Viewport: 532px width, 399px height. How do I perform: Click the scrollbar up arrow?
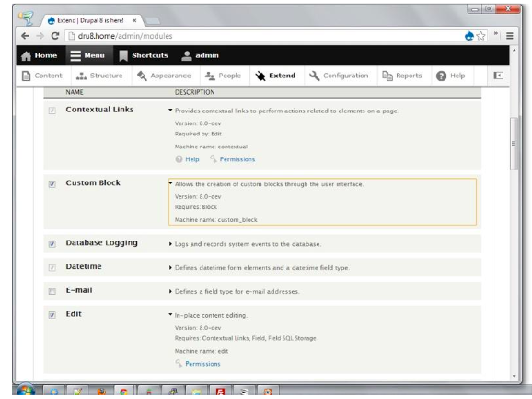(x=514, y=50)
